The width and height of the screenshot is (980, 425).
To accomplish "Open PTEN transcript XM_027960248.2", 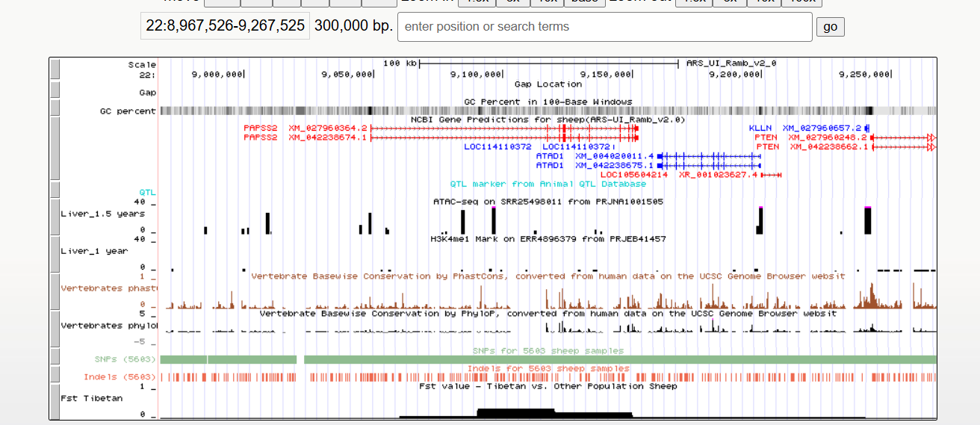I will coord(828,137).
